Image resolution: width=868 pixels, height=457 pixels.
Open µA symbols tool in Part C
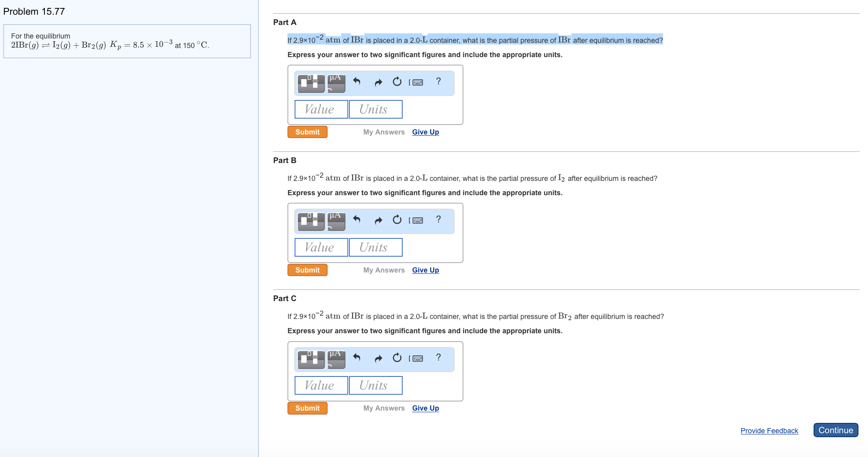pyautogui.click(x=336, y=359)
